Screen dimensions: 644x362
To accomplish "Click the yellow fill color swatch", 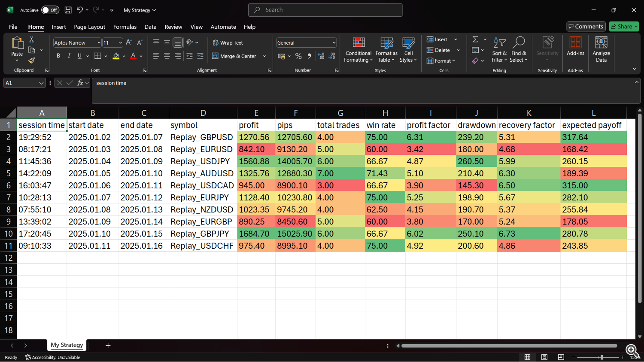I will (x=116, y=56).
